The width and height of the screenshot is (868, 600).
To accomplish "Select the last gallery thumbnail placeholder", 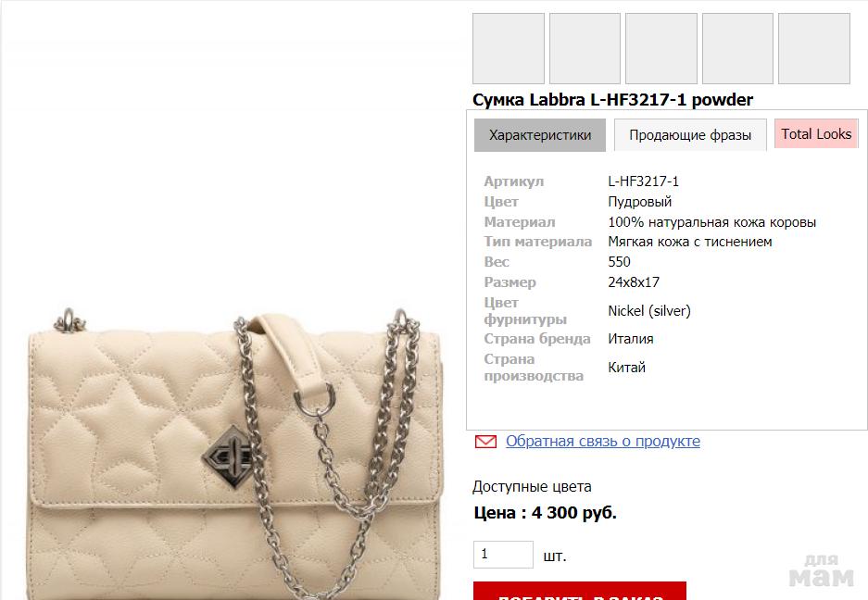I will [x=813, y=49].
